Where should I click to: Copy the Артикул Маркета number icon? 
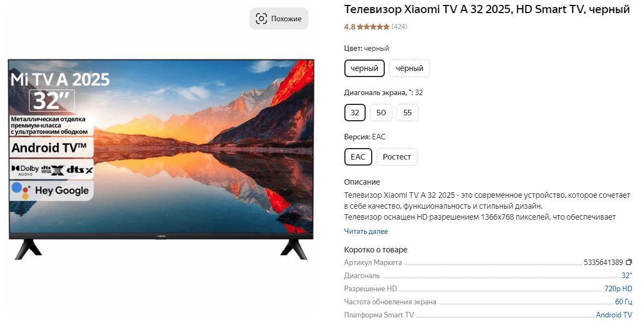pos(629,262)
